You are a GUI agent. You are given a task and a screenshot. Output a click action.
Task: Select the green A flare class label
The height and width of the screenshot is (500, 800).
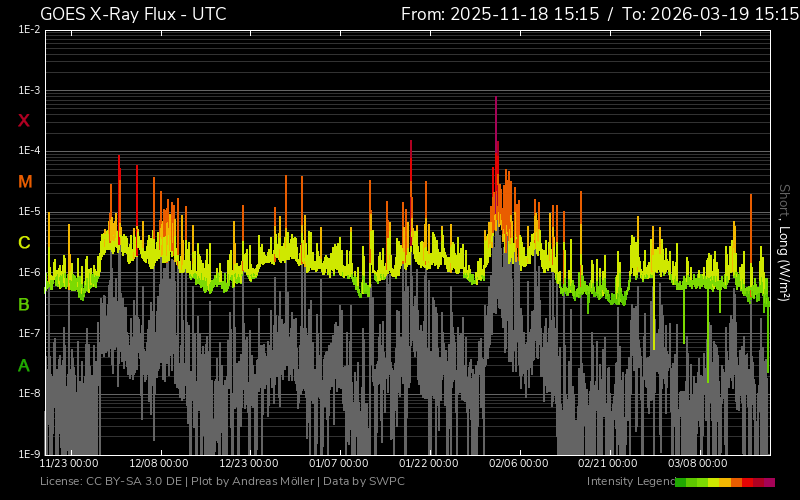[24, 365]
